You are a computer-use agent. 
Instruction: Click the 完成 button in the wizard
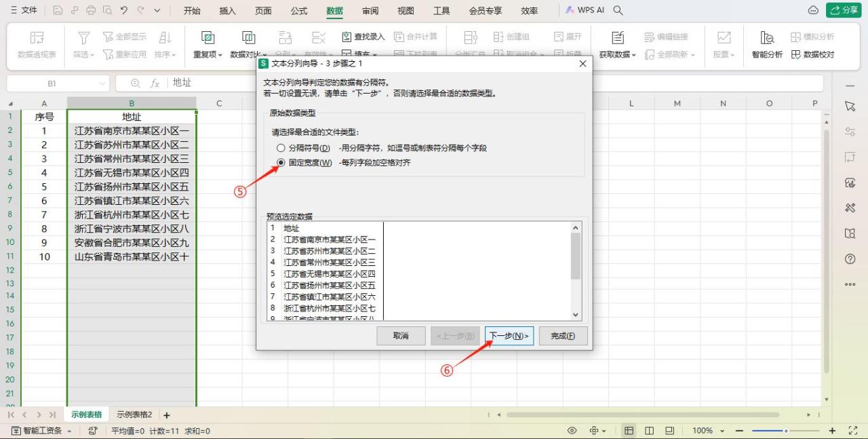[563, 336]
